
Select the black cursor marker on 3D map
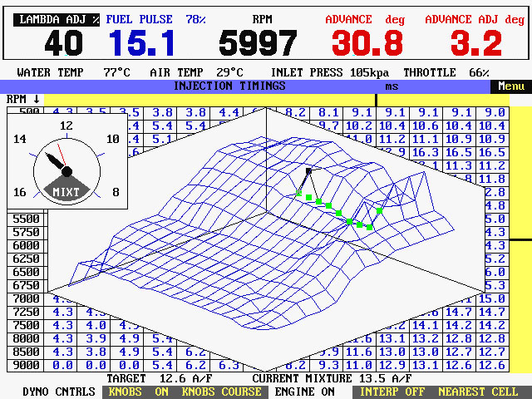coord(309,170)
